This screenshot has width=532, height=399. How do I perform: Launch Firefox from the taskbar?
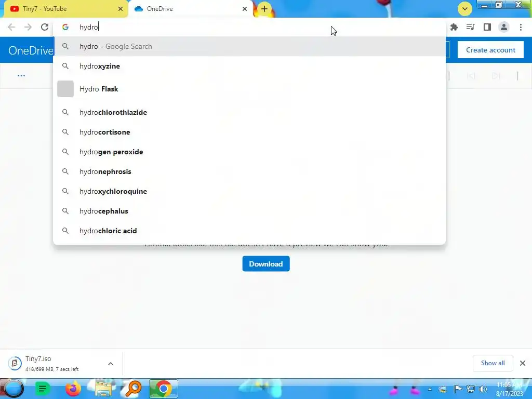73,389
